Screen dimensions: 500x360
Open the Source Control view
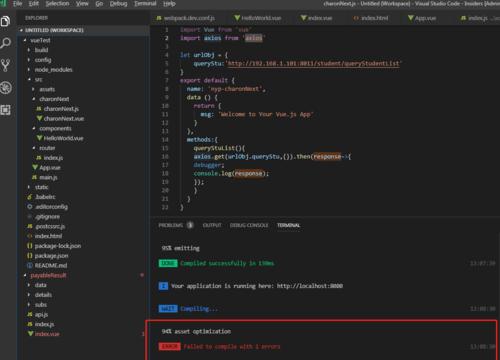coord(6,65)
